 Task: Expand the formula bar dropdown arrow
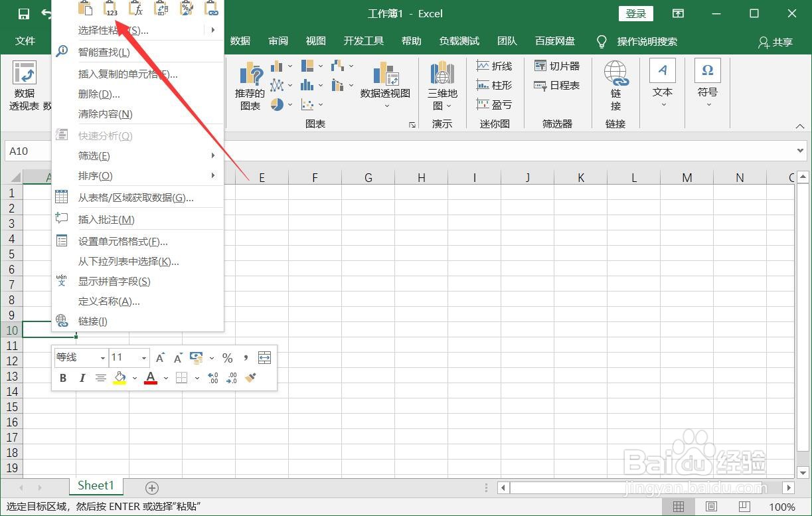click(x=801, y=151)
